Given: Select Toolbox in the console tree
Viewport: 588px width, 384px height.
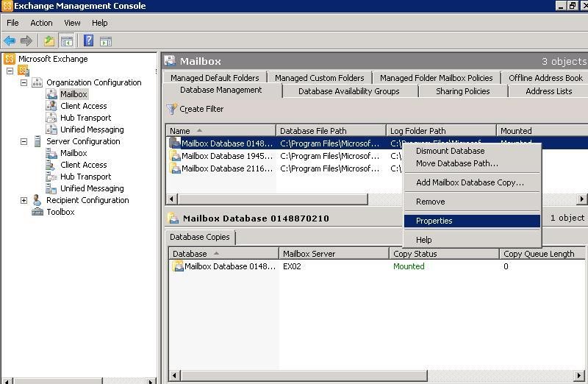Looking at the screenshot, I should 60,212.
